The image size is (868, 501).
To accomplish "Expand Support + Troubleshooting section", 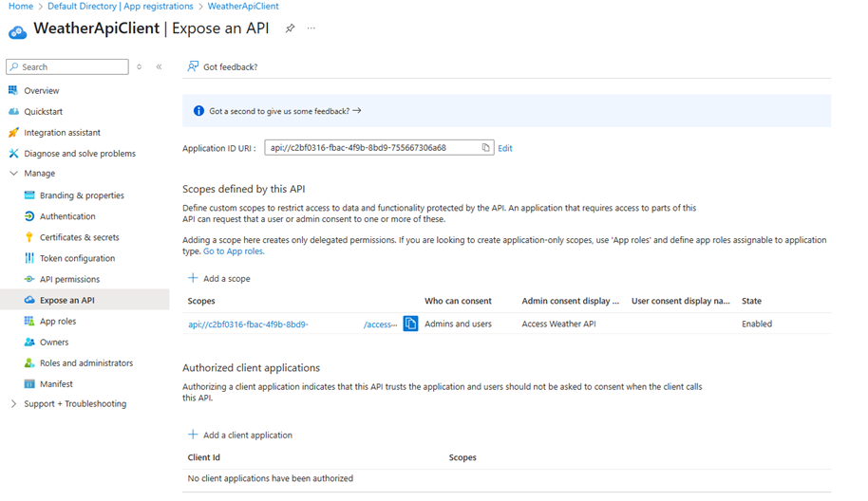I will (x=14, y=403).
